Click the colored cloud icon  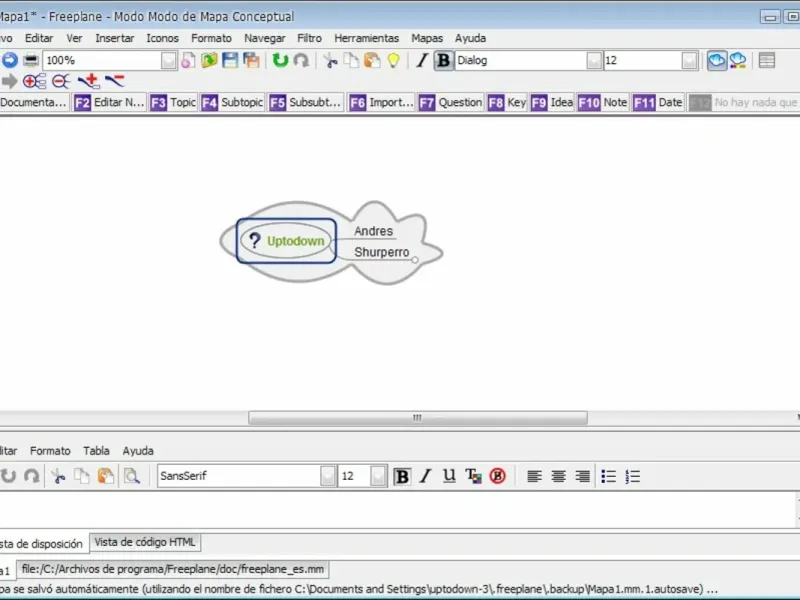(738, 60)
